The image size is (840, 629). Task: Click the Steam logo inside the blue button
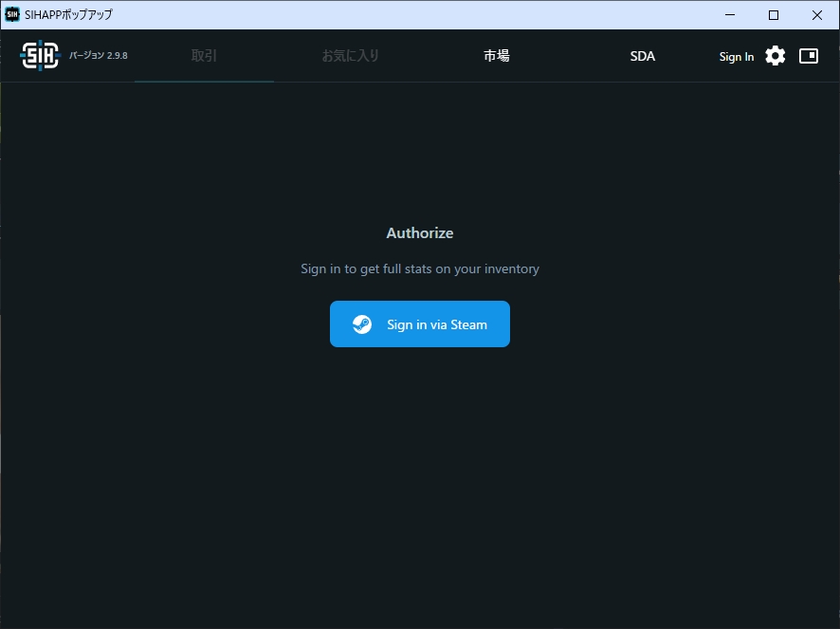pyautogui.click(x=362, y=324)
